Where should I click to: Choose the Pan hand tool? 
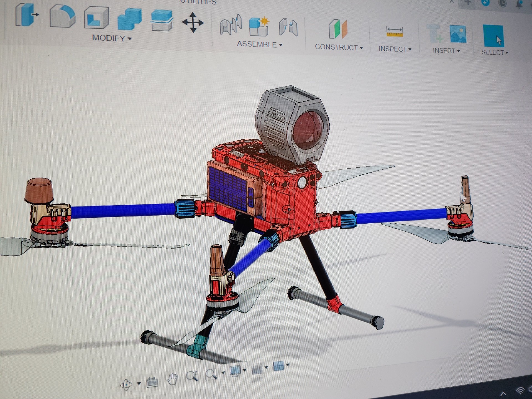pos(172,379)
